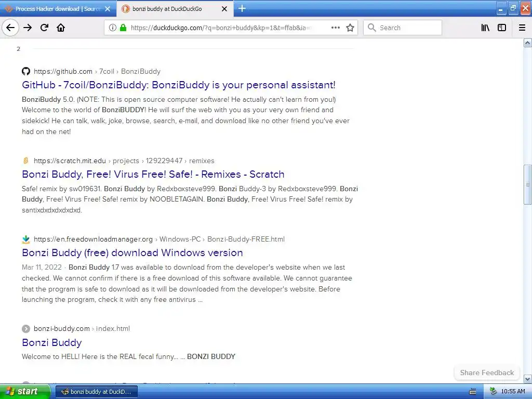Close the Process Hacker download tab

point(108,9)
